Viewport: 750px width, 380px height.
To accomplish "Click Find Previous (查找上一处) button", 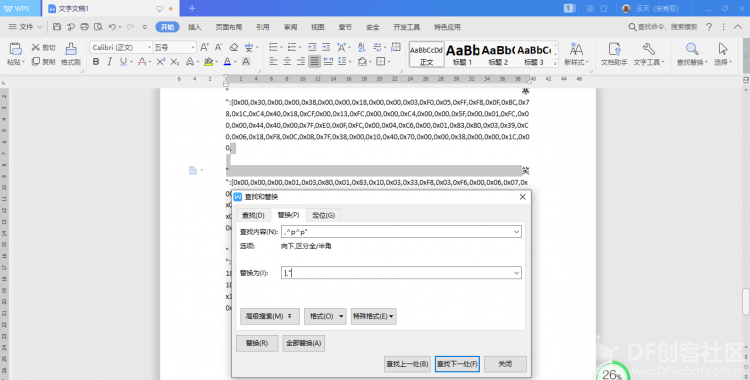I will (407, 364).
